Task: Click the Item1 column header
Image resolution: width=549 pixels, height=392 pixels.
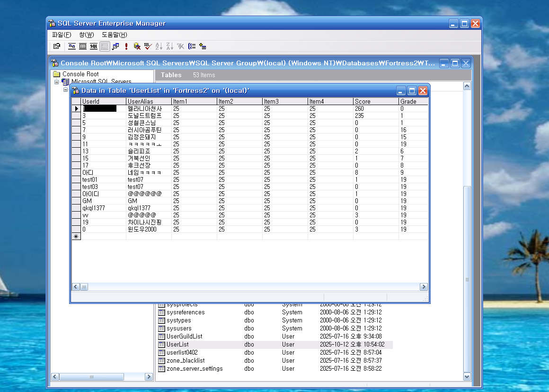Action: [195, 101]
